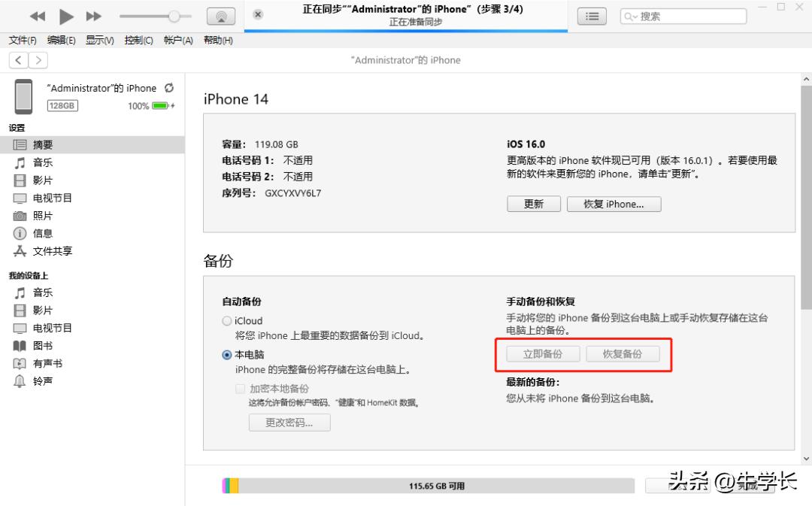This screenshot has width=812, height=506.
Task: Select the 本电脑 backup radio button
Action: click(x=226, y=354)
